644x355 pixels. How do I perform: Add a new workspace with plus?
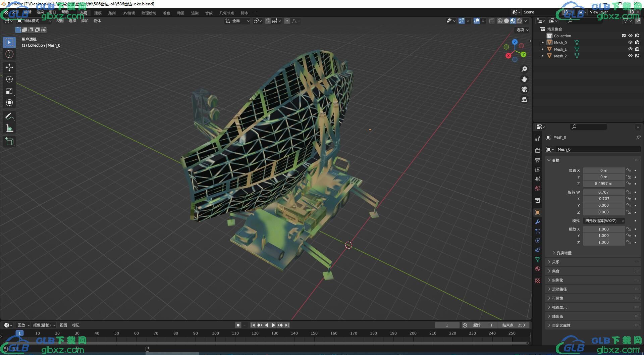255,13
